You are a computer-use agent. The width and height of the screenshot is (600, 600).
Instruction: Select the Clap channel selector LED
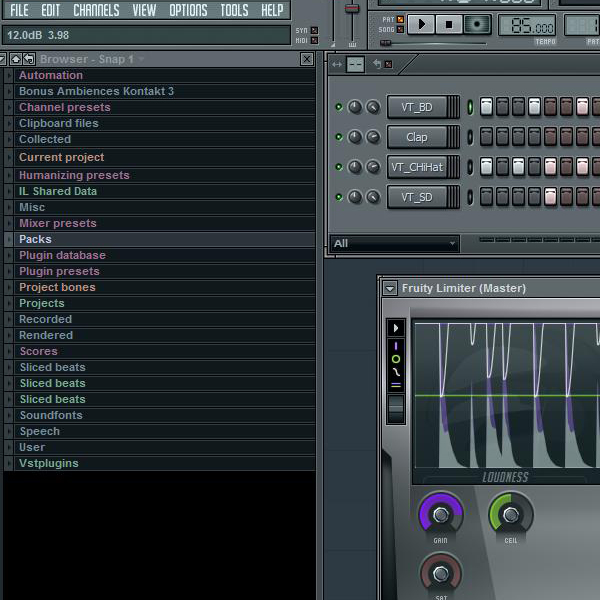coord(470,137)
